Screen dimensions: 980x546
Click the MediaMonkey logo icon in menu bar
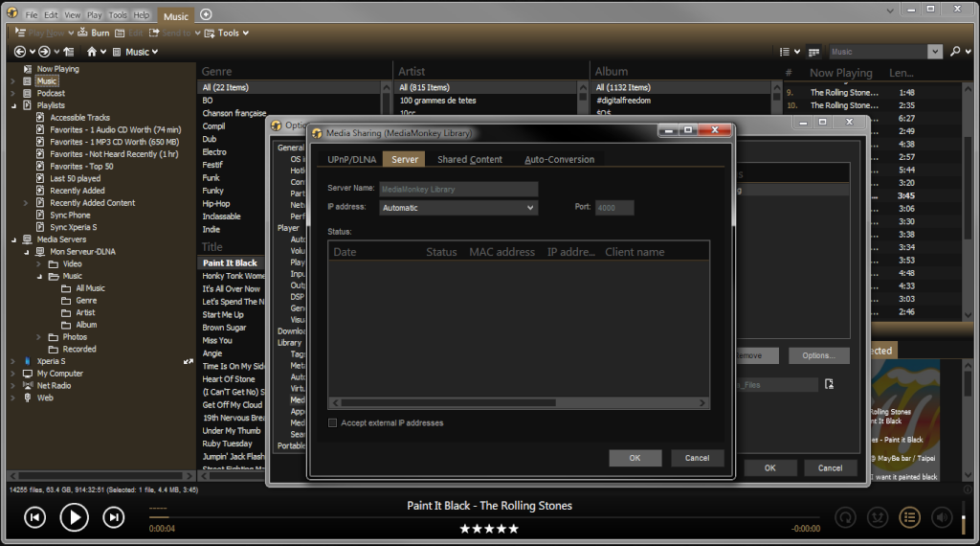(11, 12)
